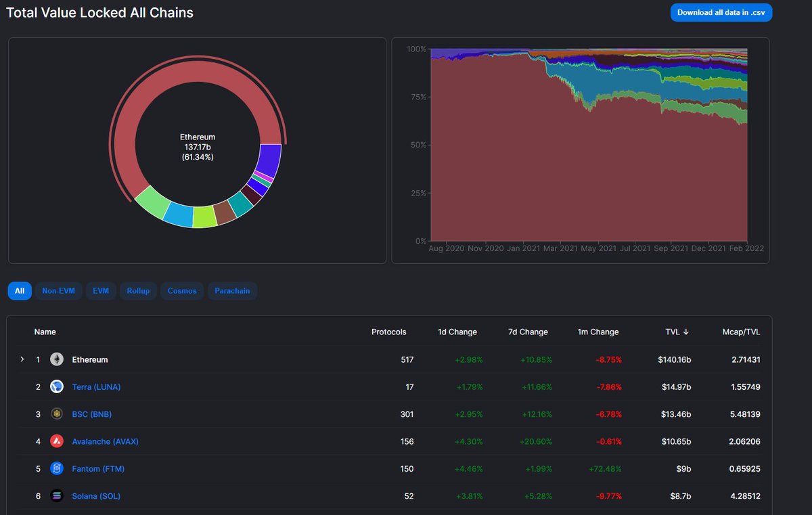The width and height of the screenshot is (812, 515).
Task: Select the Cosmos filter tab
Action: point(182,291)
